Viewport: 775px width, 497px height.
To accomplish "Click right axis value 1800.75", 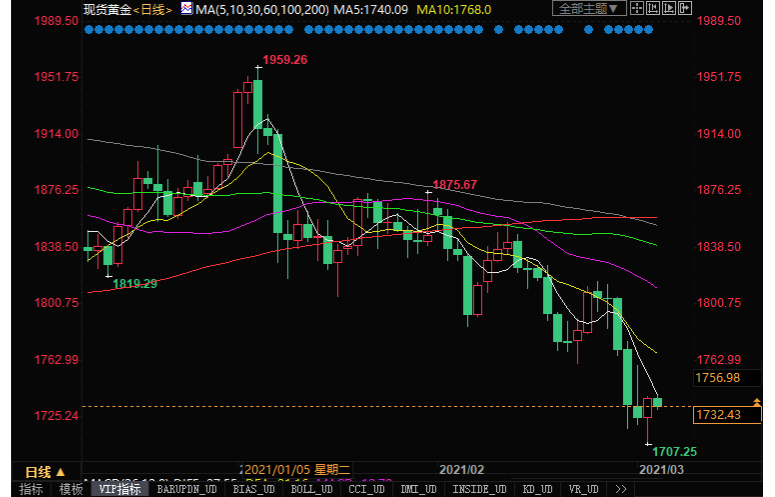I will pos(719,302).
